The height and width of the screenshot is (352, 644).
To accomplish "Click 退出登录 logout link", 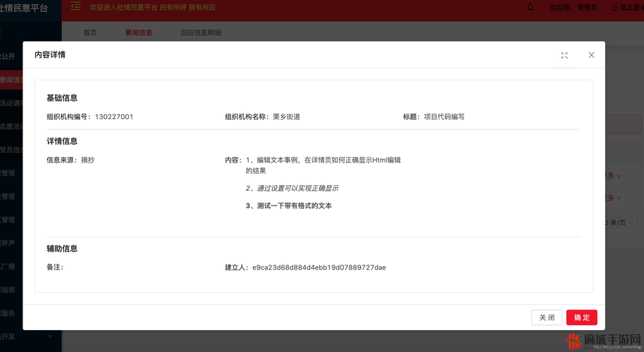I will tap(628, 8).
